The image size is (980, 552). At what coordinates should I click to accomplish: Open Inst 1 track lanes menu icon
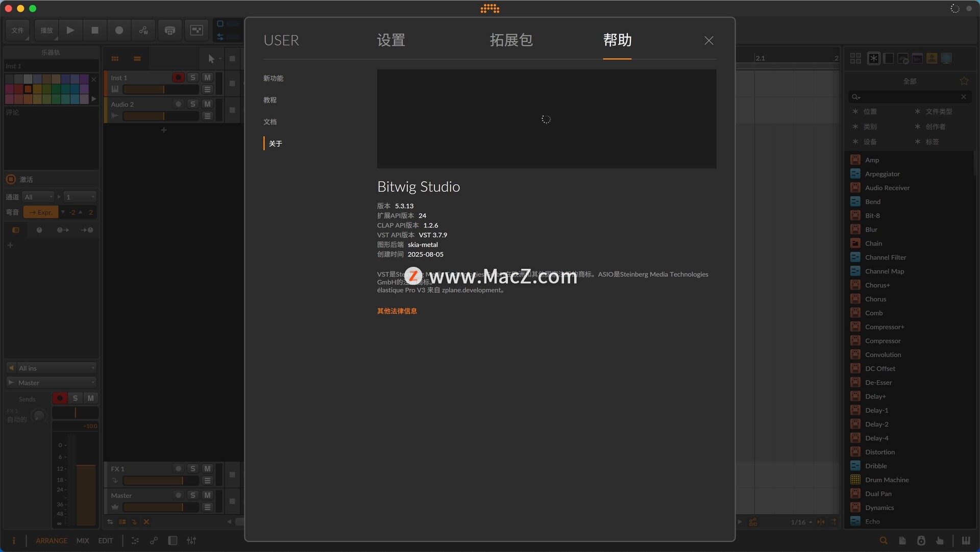coord(207,89)
